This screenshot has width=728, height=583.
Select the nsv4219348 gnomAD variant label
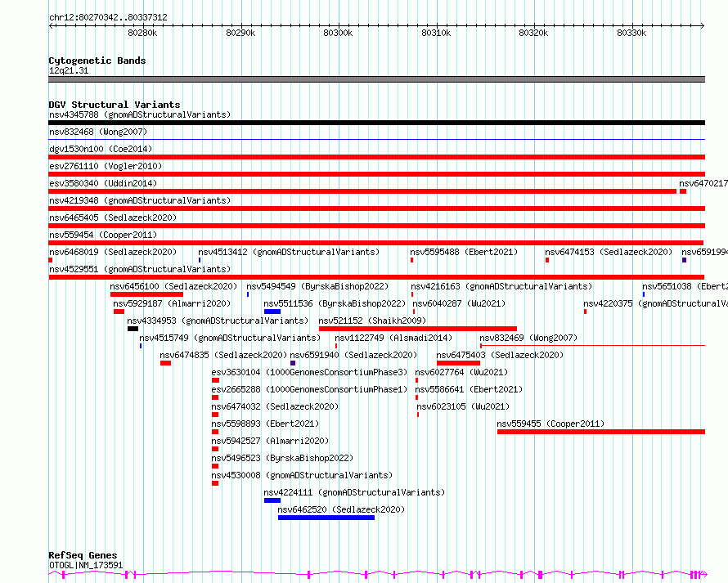(140, 200)
